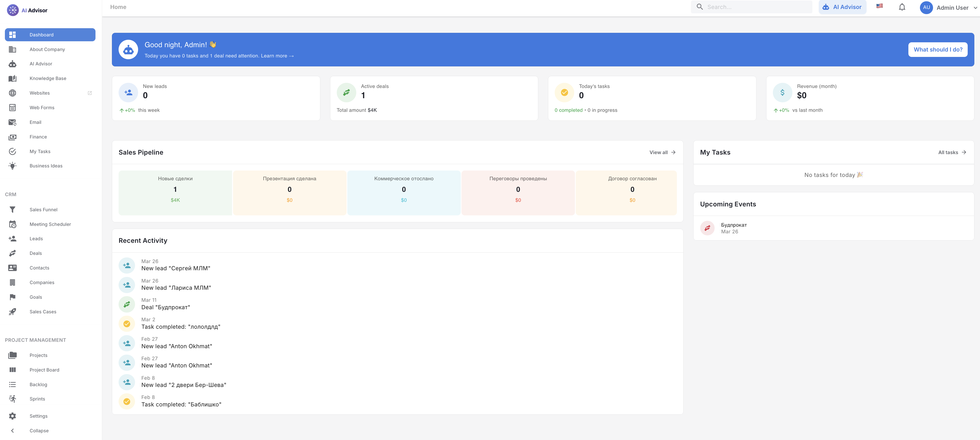Open My Tasks checkmark icon in sidebar
Viewport: 980px width, 440px height.
coord(13,151)
